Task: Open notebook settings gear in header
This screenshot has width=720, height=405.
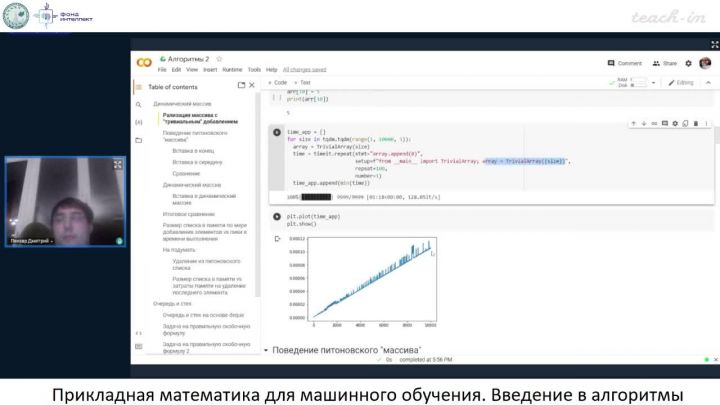Action: pyautogui.click(x=688, y=63)
